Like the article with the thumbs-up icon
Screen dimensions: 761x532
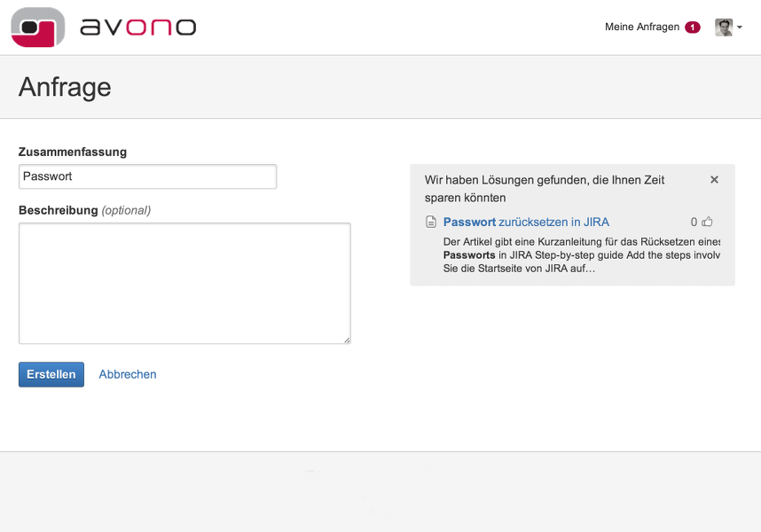(x=707, y=222)
